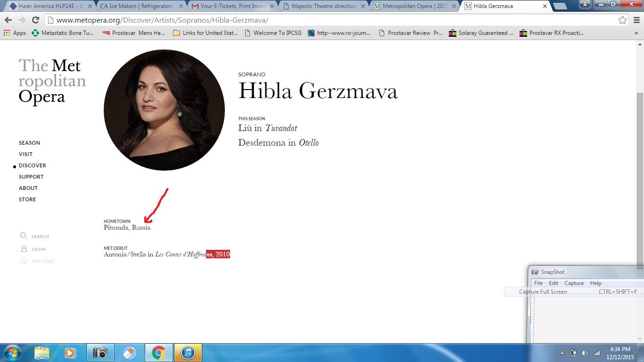Click the Met Opera search magnifier icon
The image size is (644, 362).
tap(24, 236)
